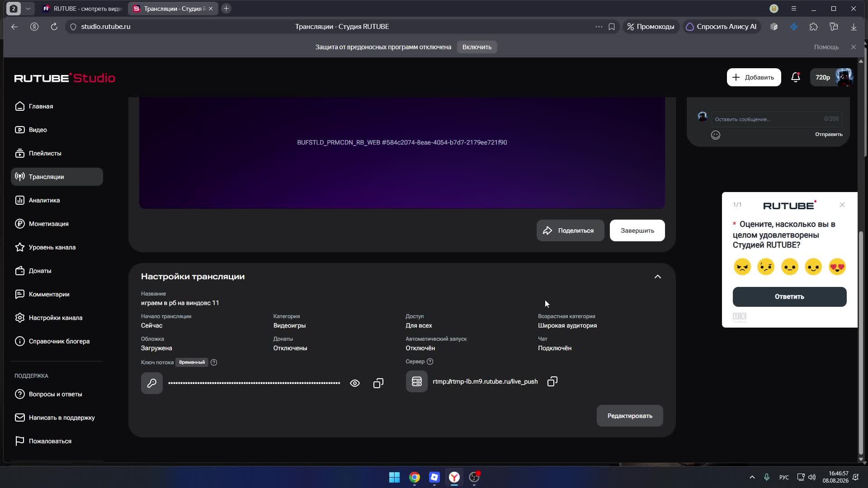Screen dimensions: 868x488
Task: Dismiss the malware protection banner
Action: coord(853,47)
